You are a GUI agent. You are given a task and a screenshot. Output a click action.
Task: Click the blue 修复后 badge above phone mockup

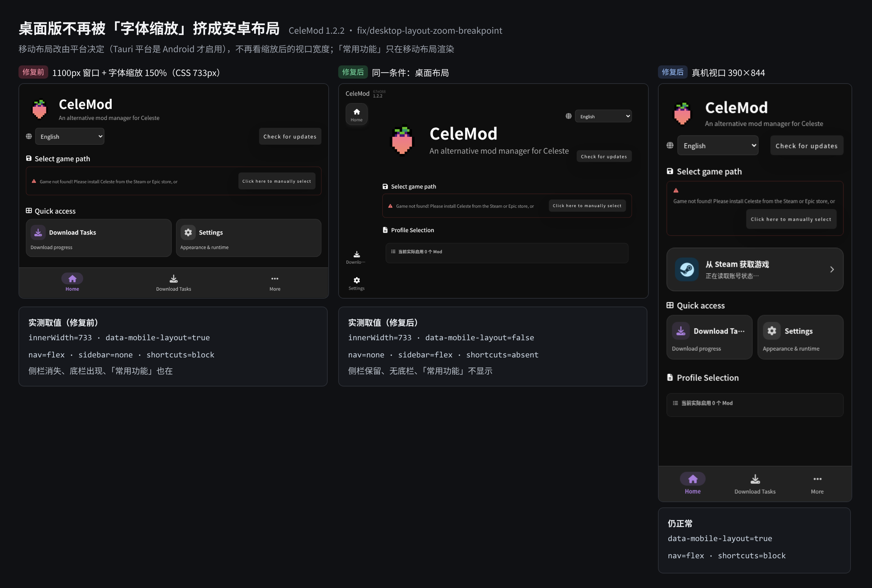672,72
